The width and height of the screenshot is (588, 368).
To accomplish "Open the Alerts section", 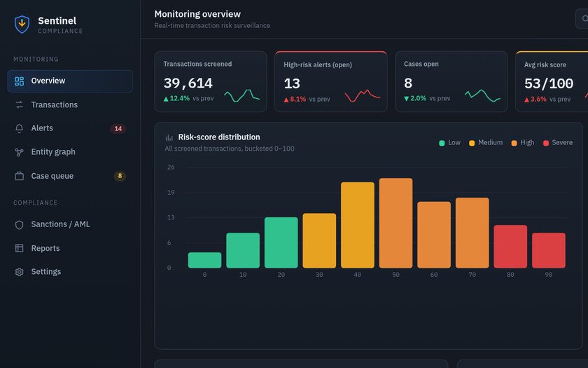I will [x=70, y=128].
